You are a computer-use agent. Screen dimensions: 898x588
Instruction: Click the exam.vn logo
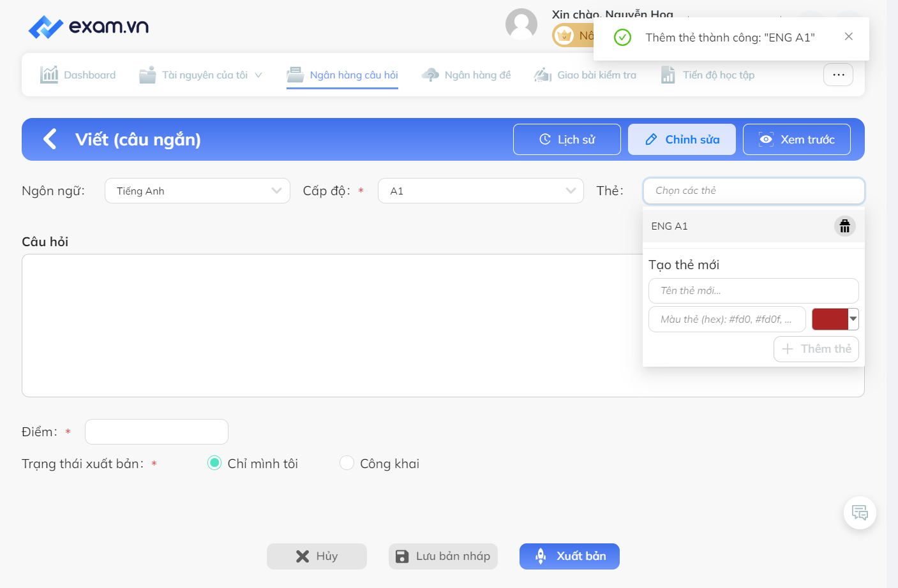(89, 27)
